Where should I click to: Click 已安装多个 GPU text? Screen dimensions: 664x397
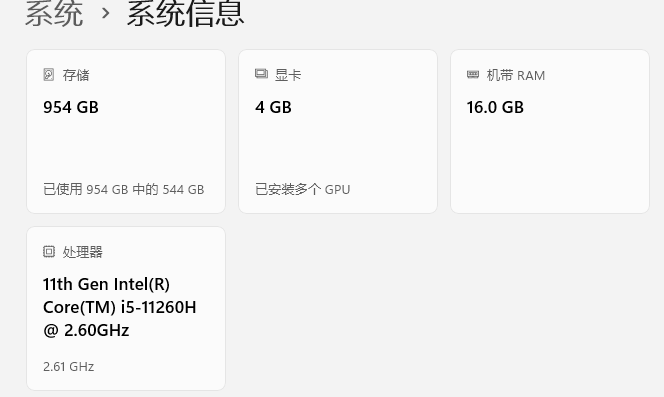[302, 189]
